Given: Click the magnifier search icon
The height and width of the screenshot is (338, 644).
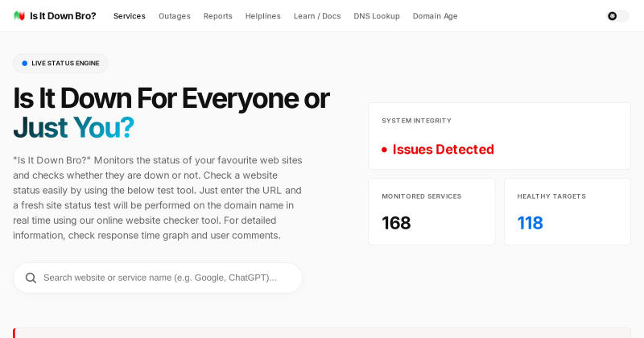Looking at the screenshot, I should pos(31,278).
